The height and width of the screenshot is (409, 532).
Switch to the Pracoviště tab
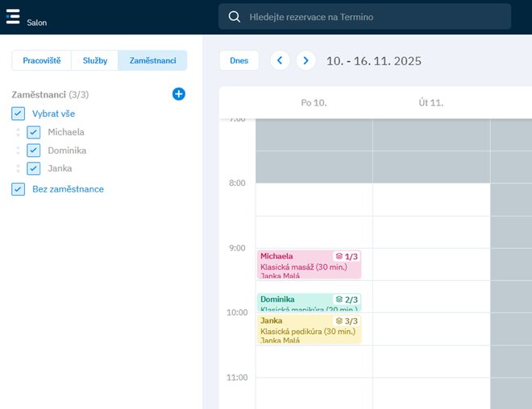tap(41, 60)
